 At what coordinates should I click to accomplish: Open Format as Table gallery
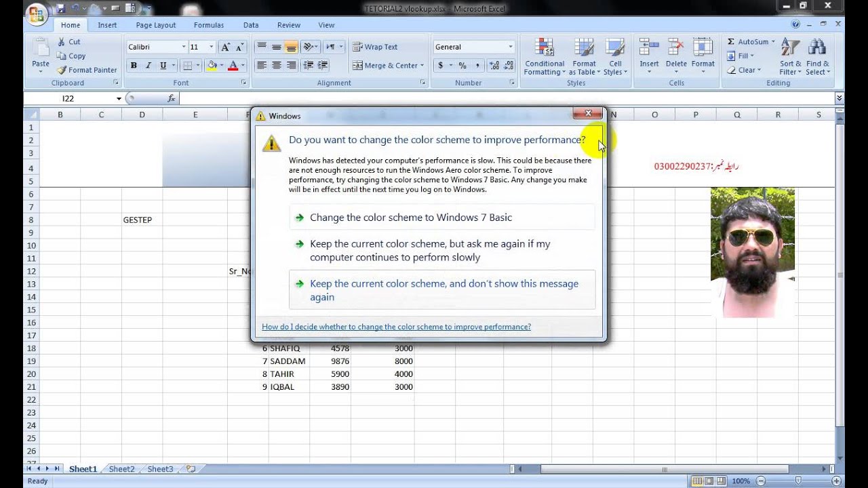[584, 57]
